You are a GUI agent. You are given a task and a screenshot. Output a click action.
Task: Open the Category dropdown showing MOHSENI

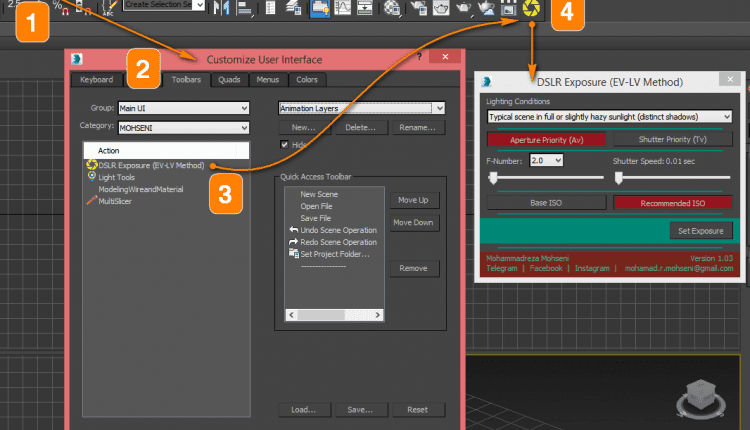pyautogui.click(x=184, y=128)
